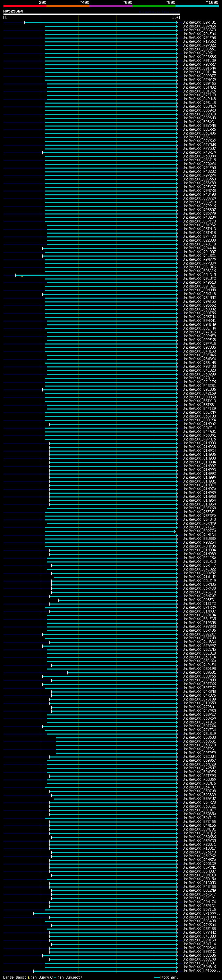The width and height of the screenshot is (222, 980).
Task: Click hit UniRef100_Q1H960
Action: (x=199, y=504)
